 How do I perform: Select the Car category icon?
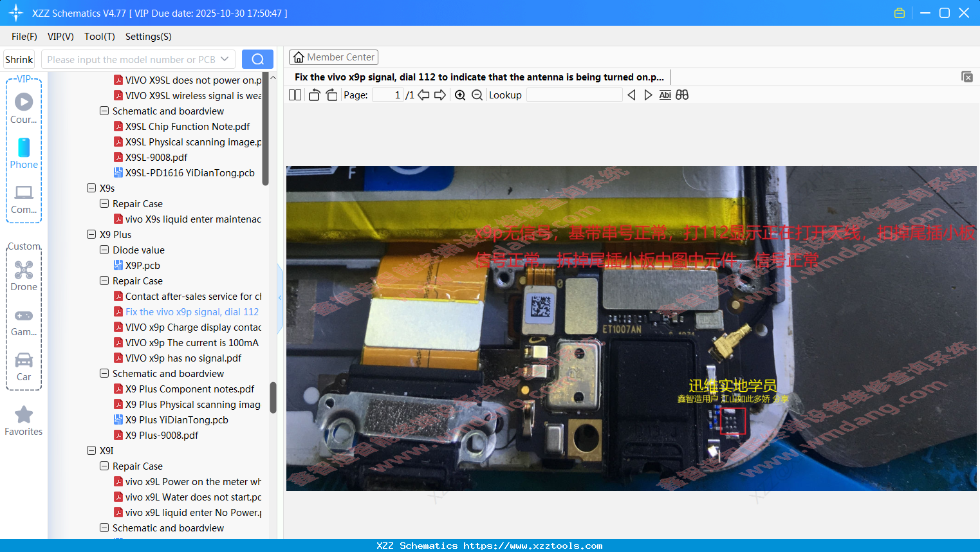coord(24,366)
